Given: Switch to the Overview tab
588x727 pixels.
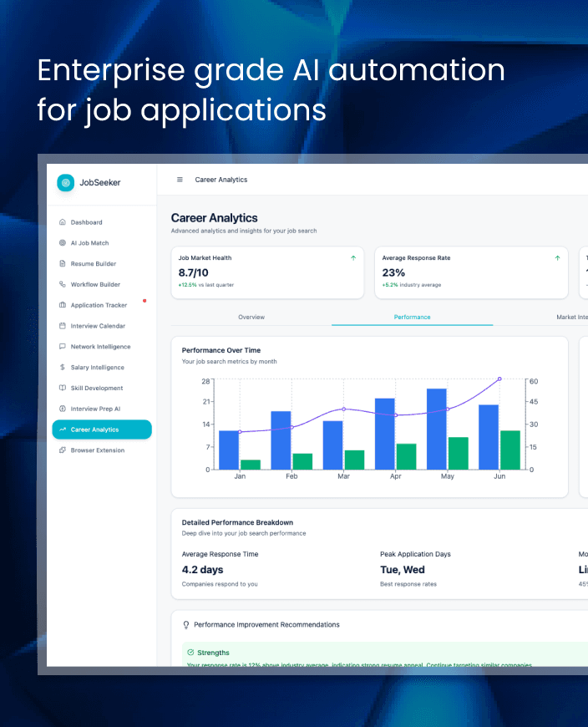Looking at the screenshot, I should (251, 318).
